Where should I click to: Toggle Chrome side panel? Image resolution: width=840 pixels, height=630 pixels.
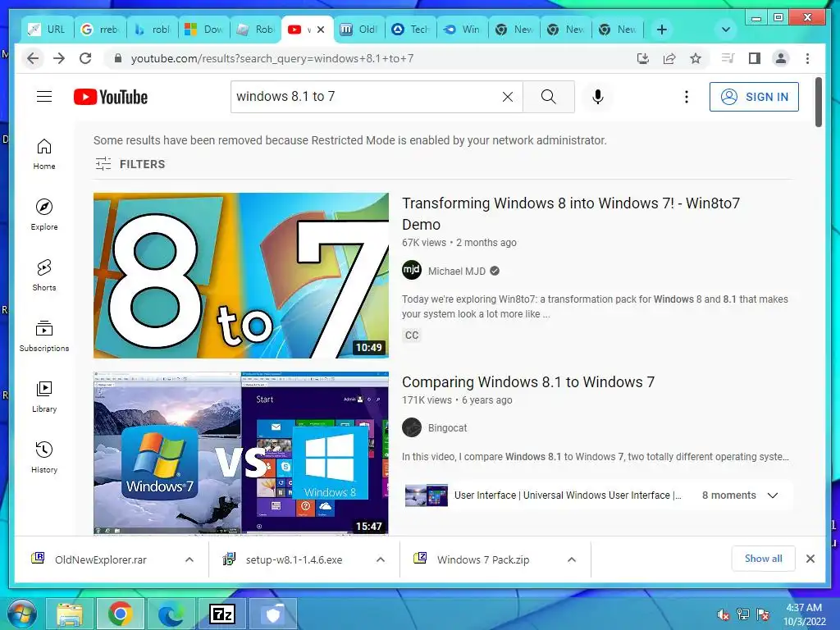pyautogui.click(x=755, y=58)
